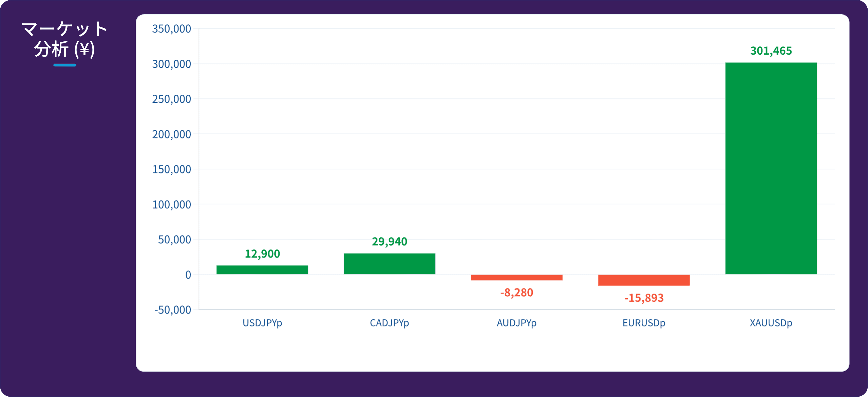
Task: Click the USDJPYp axis label
Action: [262, 323]
